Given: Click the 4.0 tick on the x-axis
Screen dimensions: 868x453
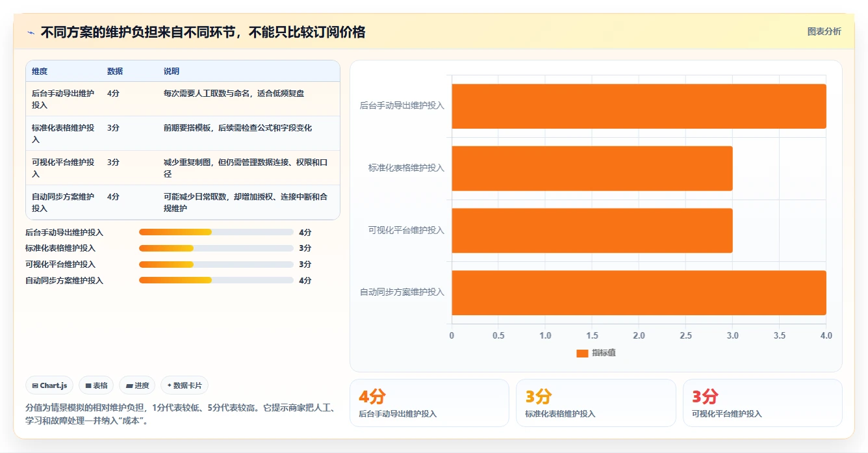Looking at the screenshot, I should [826, 335].
